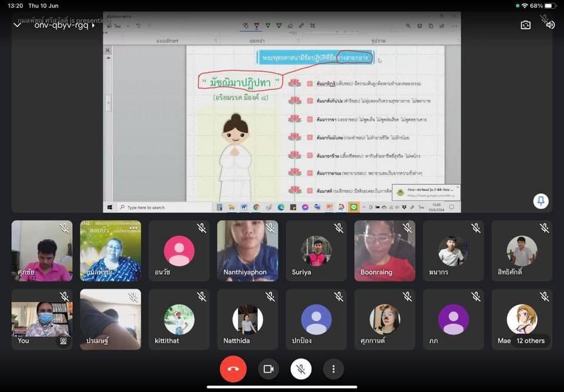The width and height of the screenshot is (564, 392).
Task: Tap Suriya's participant tile
Action: pyautogui.click(x=316, y=250)
